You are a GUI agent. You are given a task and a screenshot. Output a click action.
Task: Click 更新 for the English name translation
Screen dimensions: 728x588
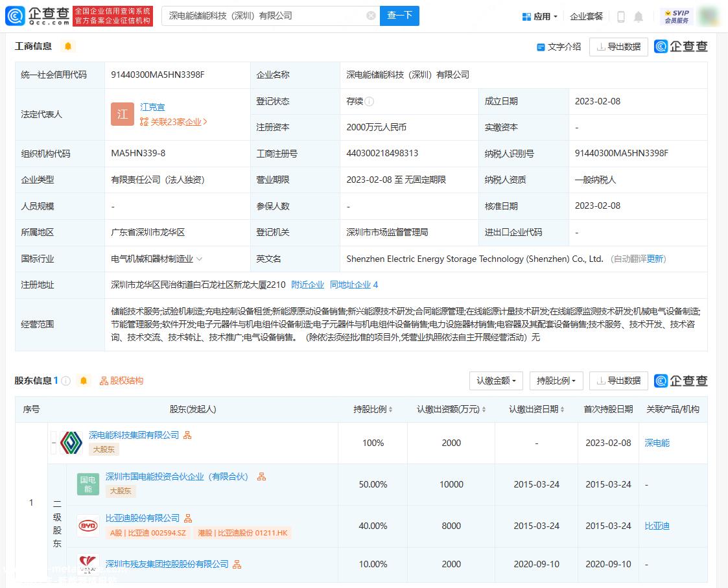point(655,259)
